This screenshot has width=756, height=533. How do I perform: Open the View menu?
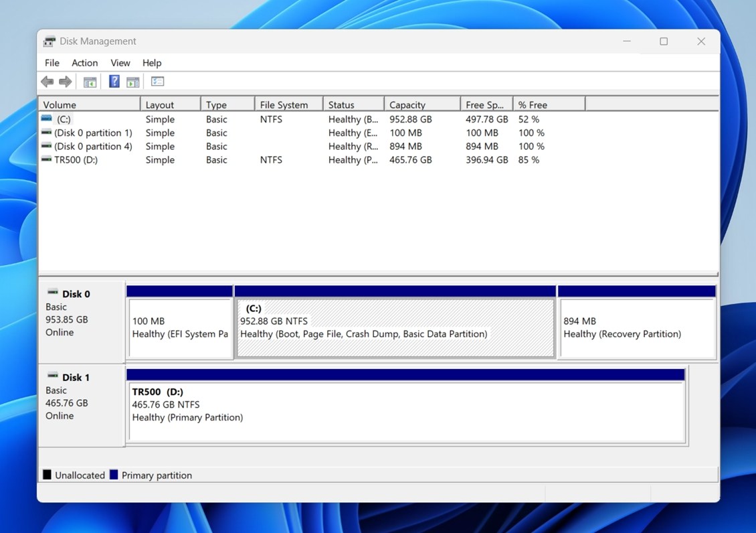120,63
